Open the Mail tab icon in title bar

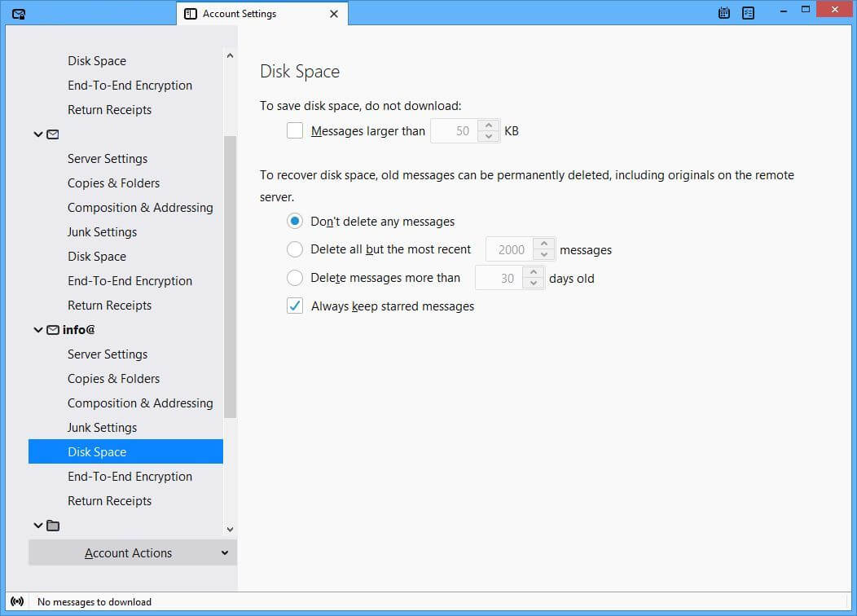19,14
